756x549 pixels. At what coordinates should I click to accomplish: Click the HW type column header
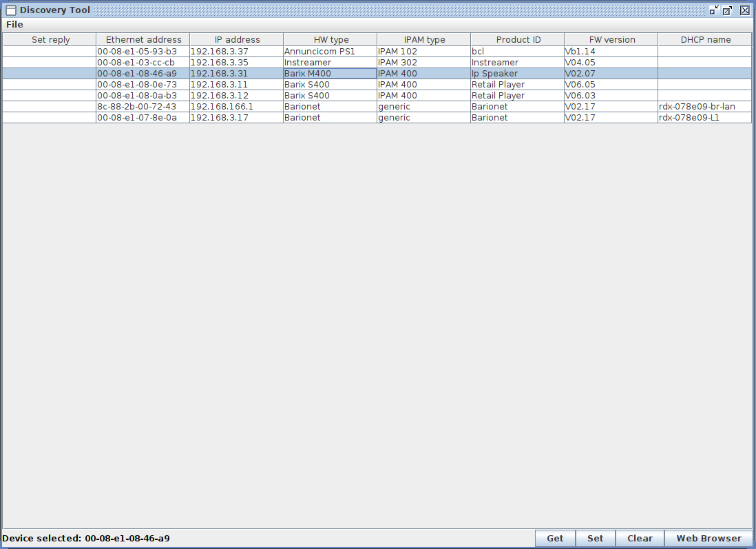(x=330, y=40)
